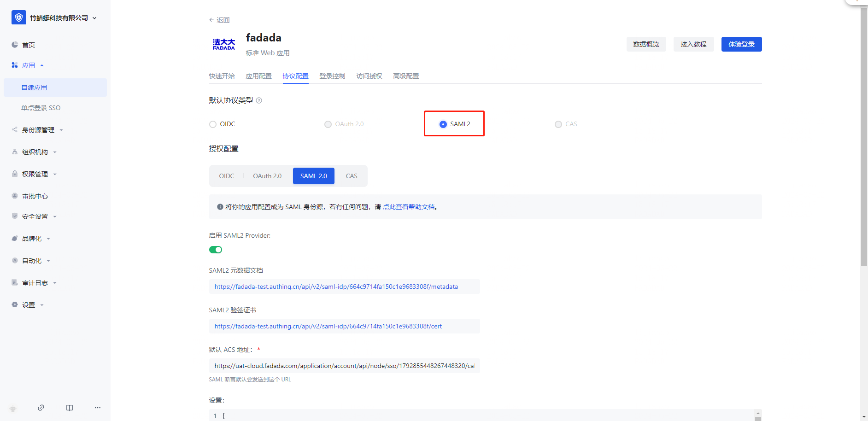
Task: Switch to the 协议配置 tab
Action: (x=296, y=76)
